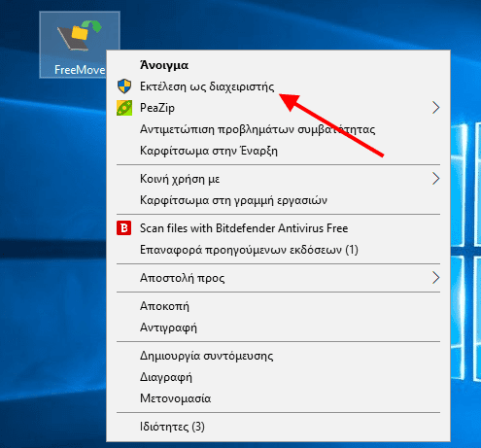Screen dimensions: 481x448
Task: Click the red Bitdefender B icon
Action: [x=124, y=228]
